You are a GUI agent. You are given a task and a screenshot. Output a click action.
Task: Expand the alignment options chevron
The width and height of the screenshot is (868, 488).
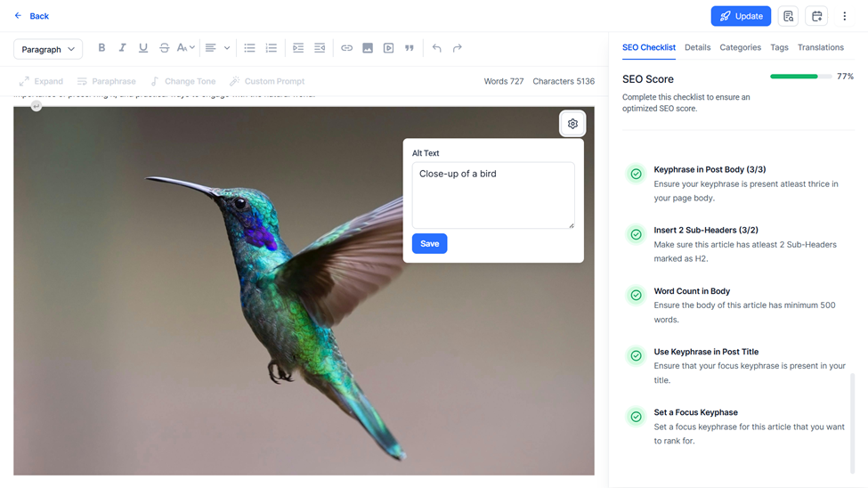click(227, 47)
